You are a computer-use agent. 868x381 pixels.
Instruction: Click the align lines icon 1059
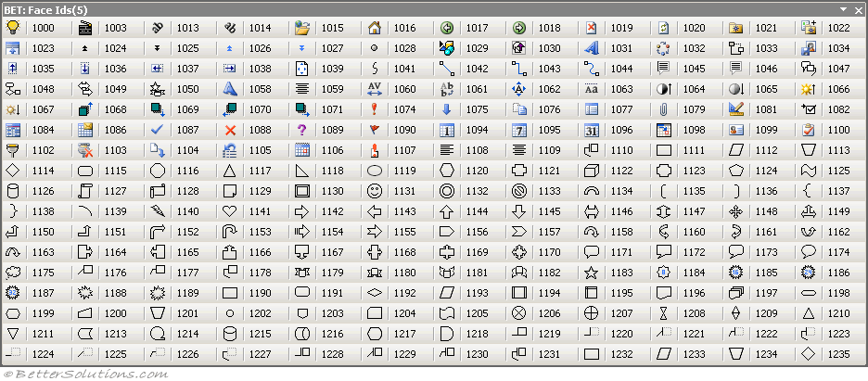(x=301, y=88)
